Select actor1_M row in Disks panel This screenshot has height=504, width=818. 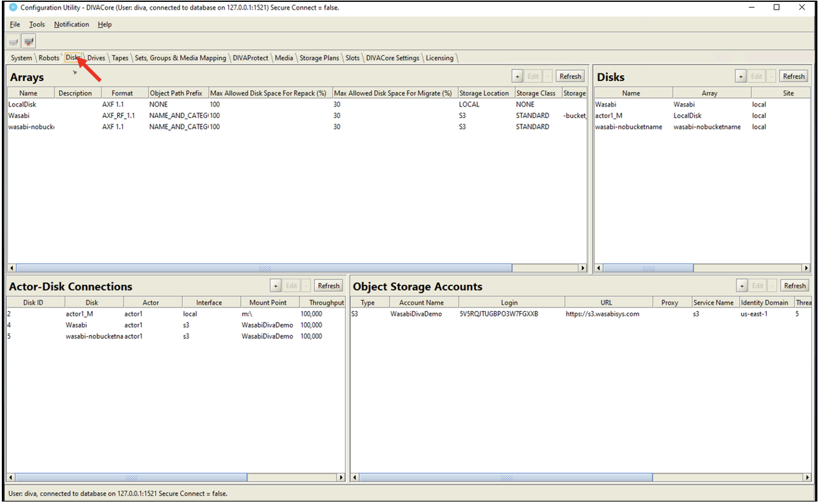pos(702,116)
